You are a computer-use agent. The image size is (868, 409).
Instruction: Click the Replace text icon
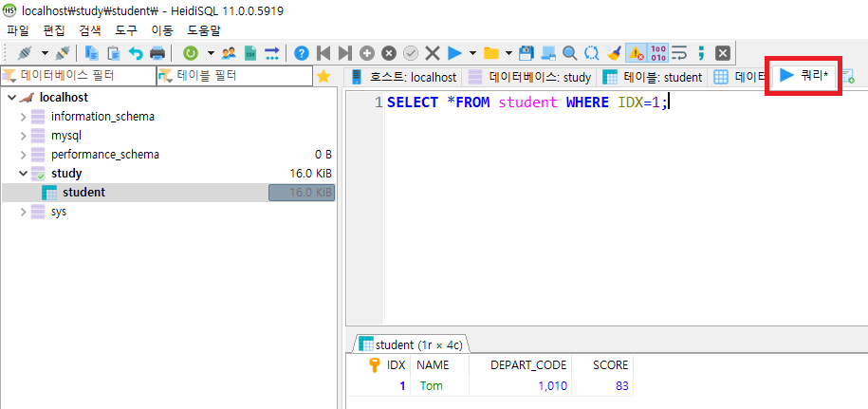592,53
